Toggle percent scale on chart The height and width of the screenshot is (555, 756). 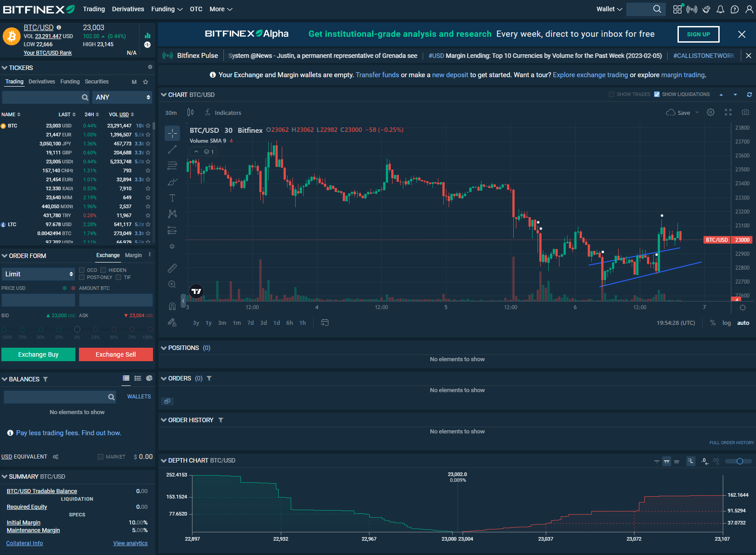pyautogui.click(x=713, y=323)
